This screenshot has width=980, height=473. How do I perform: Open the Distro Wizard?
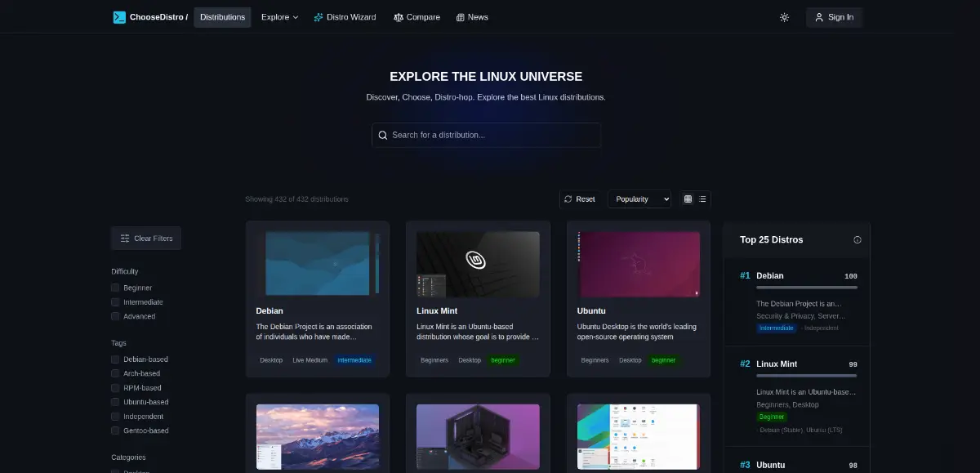345,16
